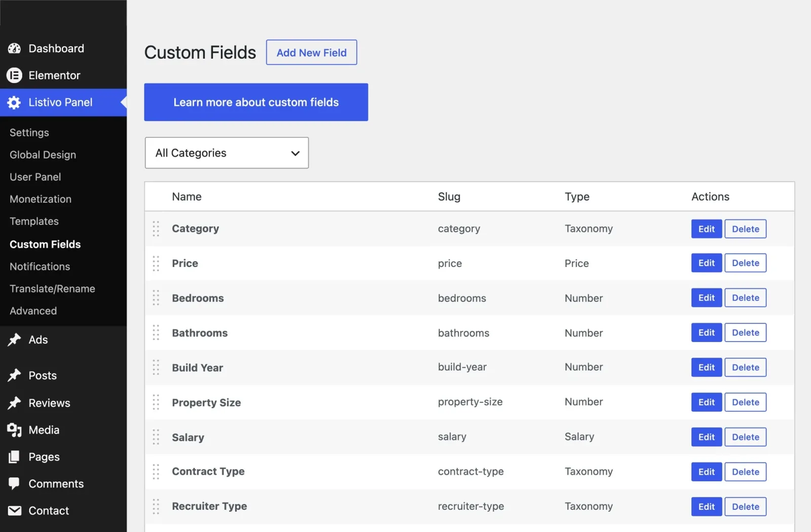
Task: Open User Panel submenu item
Action: click(x=35, y=177)
